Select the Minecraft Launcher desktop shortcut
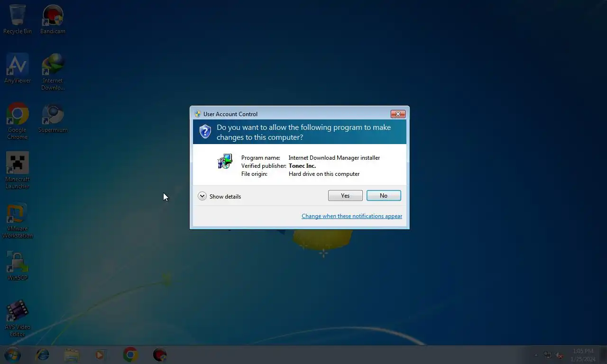The height and width of the screenshot is (364, 607). pos(18,171)
